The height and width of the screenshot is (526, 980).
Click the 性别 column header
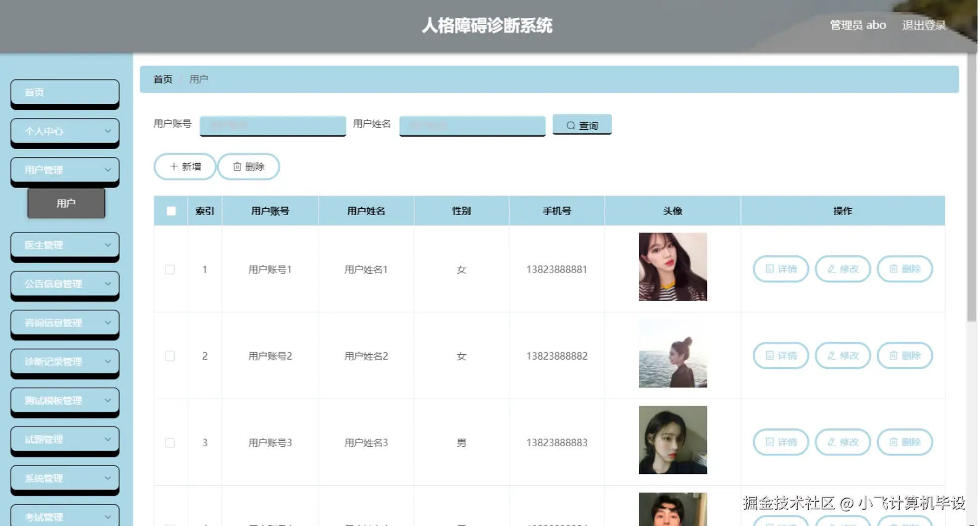(x=461, y=211)
